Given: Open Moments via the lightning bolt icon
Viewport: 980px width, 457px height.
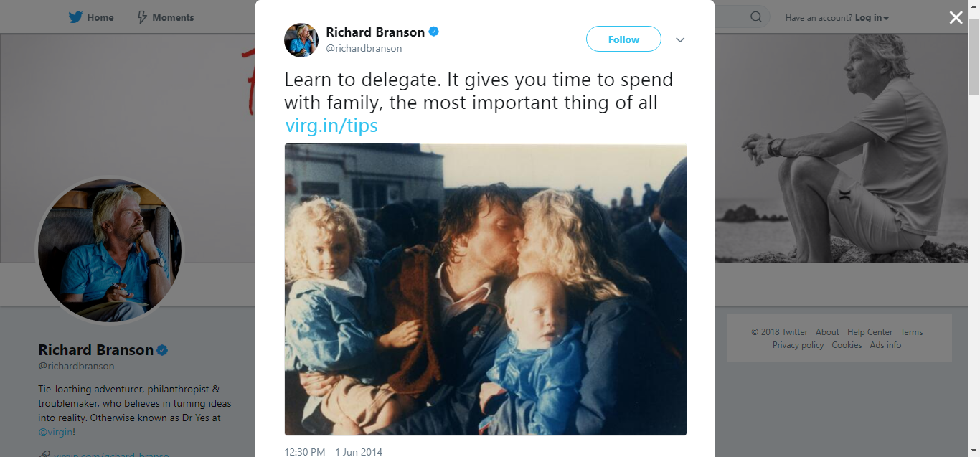Looking at the screenshot, I should tap(142, 17).
